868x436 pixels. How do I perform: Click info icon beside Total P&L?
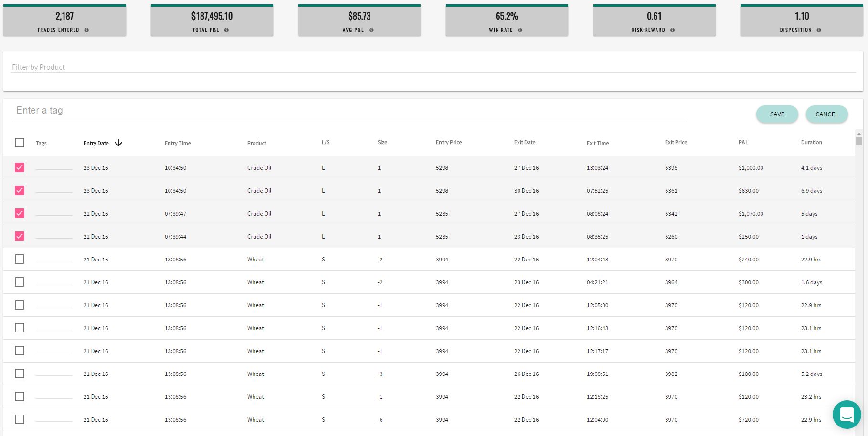[226, 30]
